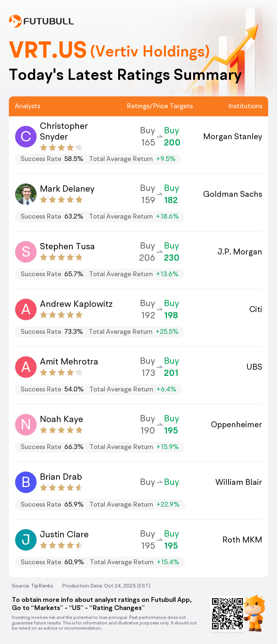Select the Analysts column header

(28, 106)
